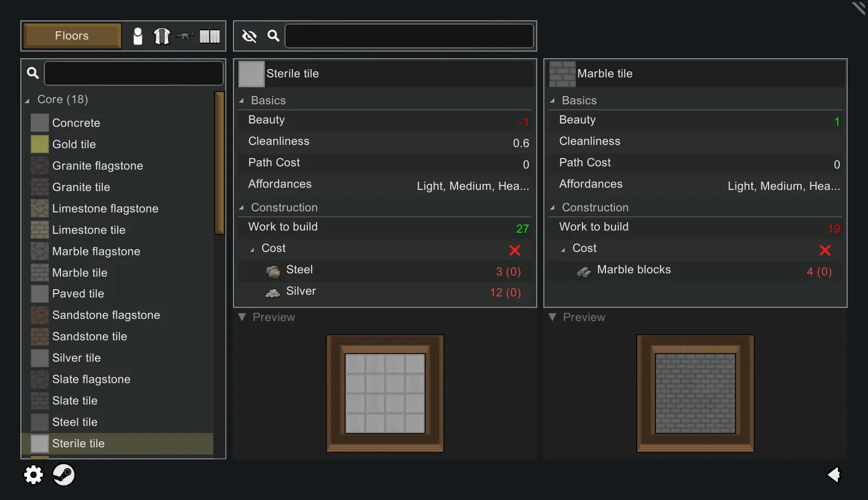
Task: Click the floor list scrollbar handle
Action: 219,163
